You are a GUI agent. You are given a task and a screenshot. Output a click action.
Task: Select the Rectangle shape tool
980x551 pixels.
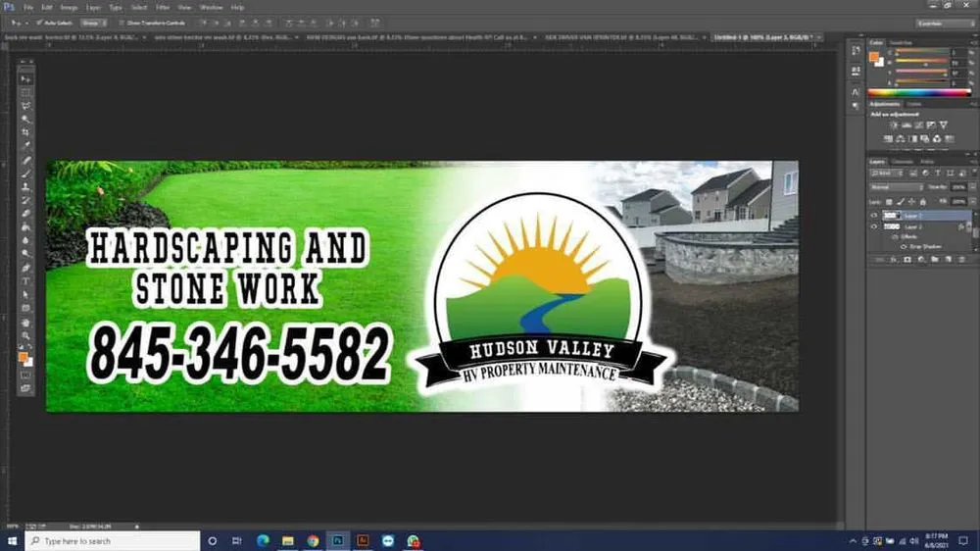coord(25,308)
